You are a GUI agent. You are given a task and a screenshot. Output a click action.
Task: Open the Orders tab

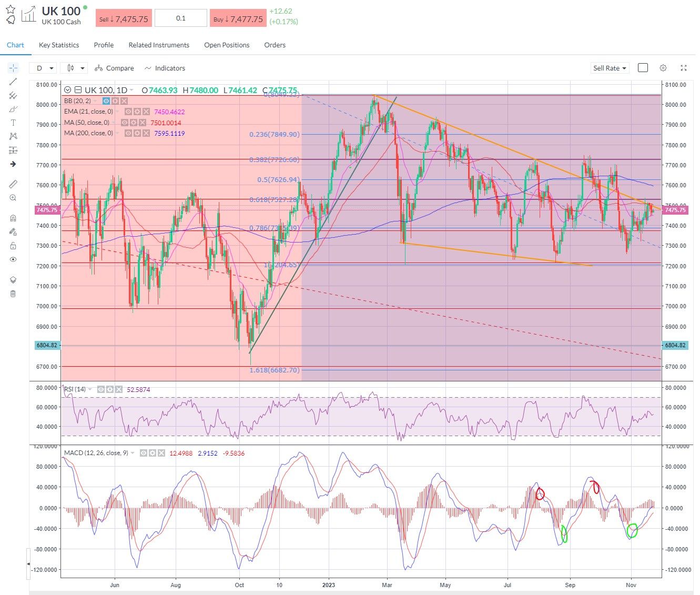(275, 45)
